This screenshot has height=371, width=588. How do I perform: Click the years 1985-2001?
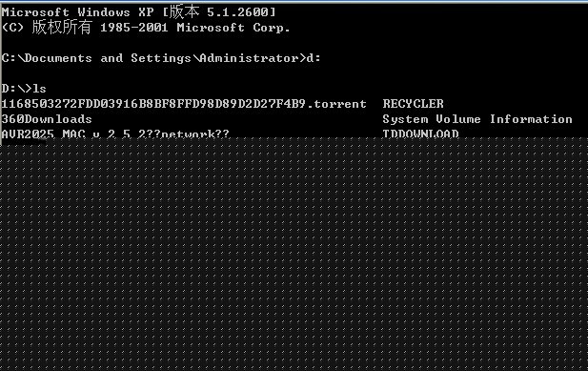point(133,28)
